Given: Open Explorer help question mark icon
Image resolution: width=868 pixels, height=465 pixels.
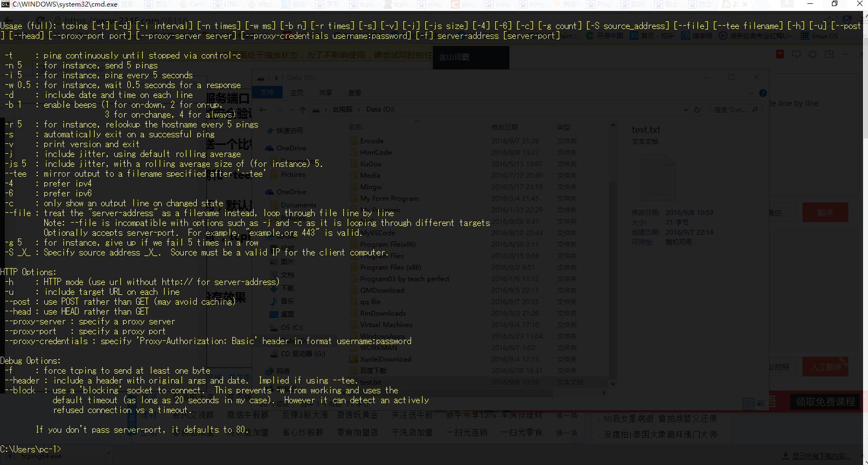Looking at the screenshot, I should (x=763, y=93).
